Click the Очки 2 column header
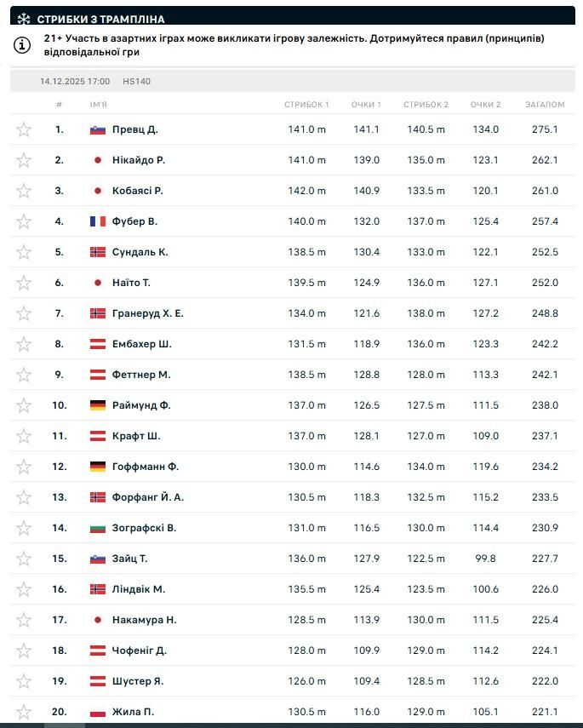This screenshot has height=728, width=583. 486,105
